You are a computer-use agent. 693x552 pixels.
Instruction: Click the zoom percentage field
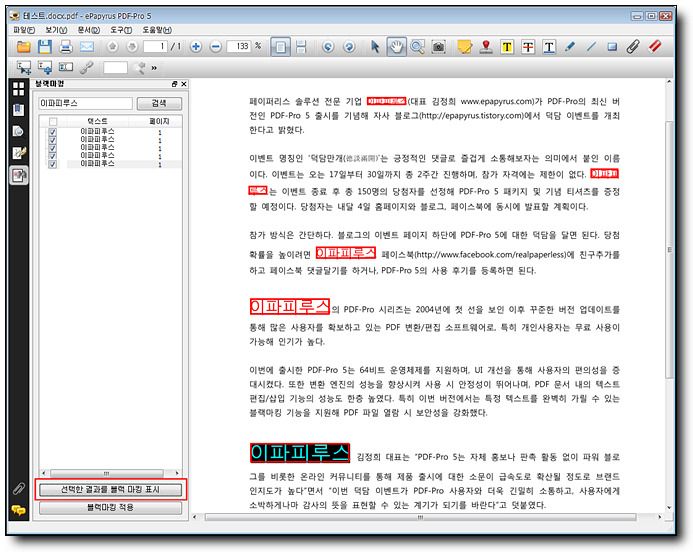[239, 46]
